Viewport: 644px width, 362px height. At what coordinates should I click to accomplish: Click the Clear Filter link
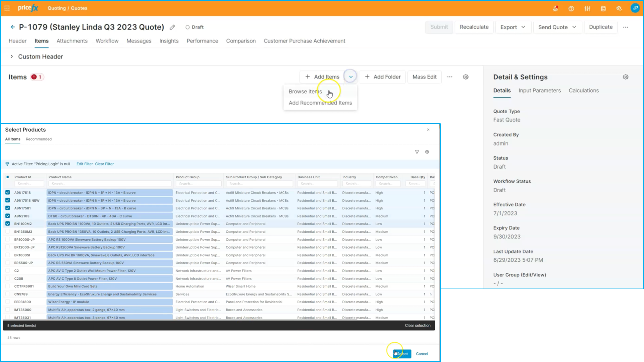[x=104, y=164]
